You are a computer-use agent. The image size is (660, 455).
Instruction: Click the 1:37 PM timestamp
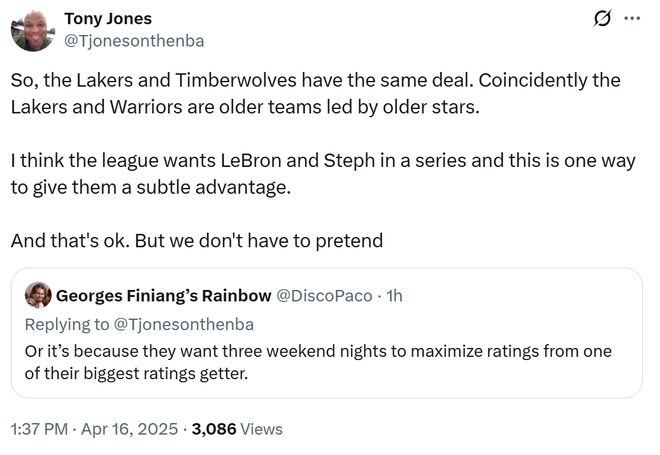tap(39, 429)
